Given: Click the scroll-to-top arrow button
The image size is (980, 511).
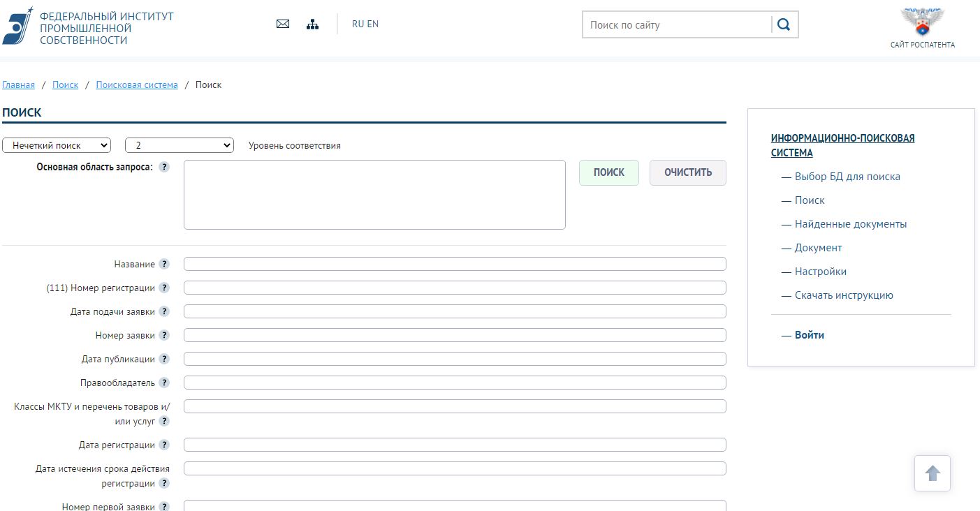Looking at the screenshot, I should pos(933,473).
